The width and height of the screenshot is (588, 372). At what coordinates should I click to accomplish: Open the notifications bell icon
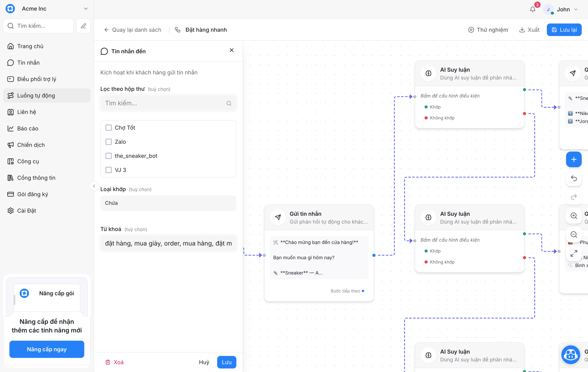533,9
